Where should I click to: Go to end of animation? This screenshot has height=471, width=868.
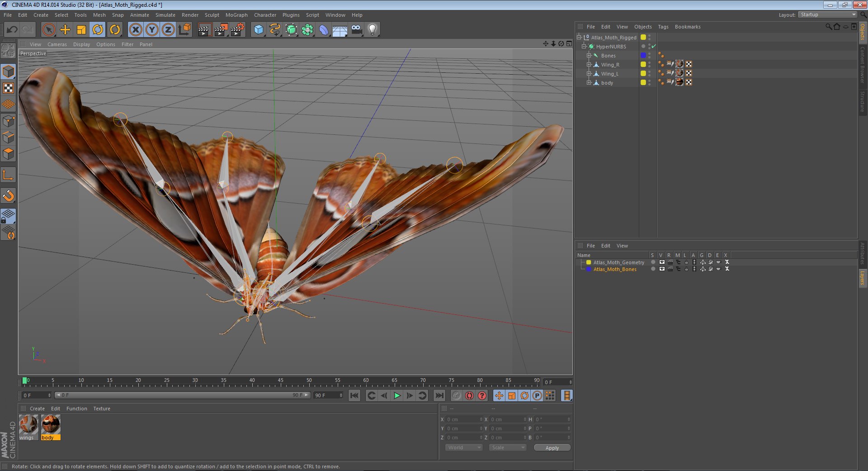pos(439,395)
